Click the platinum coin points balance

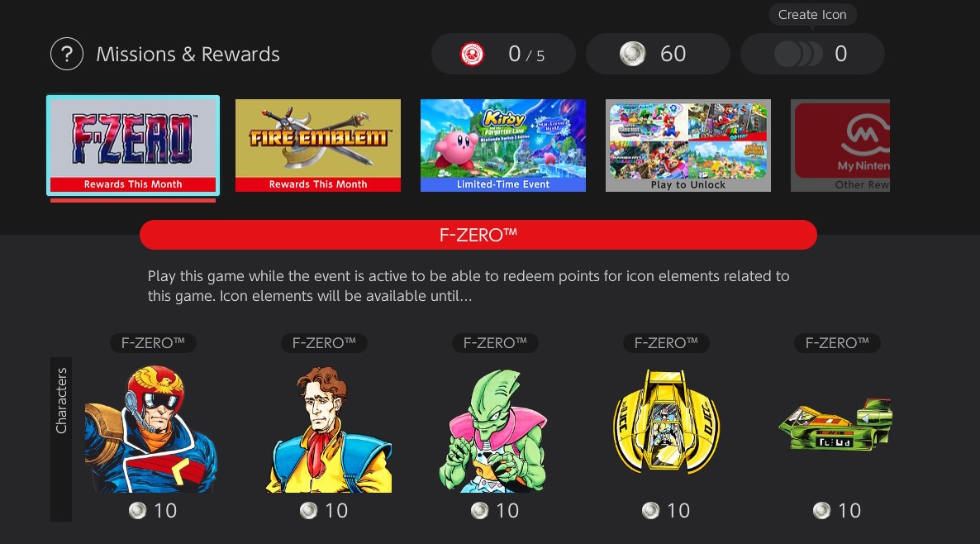tap(658, 54)
